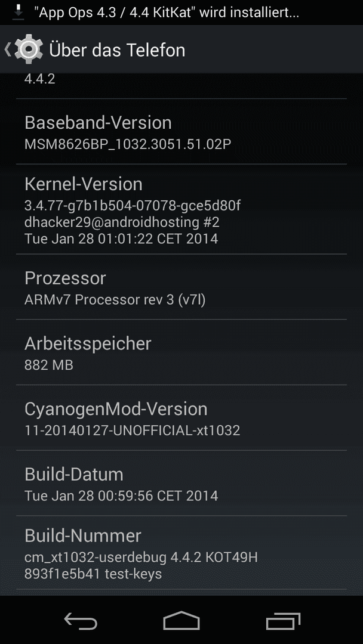Select the Build-Datum entry

(x=181, y=484)
